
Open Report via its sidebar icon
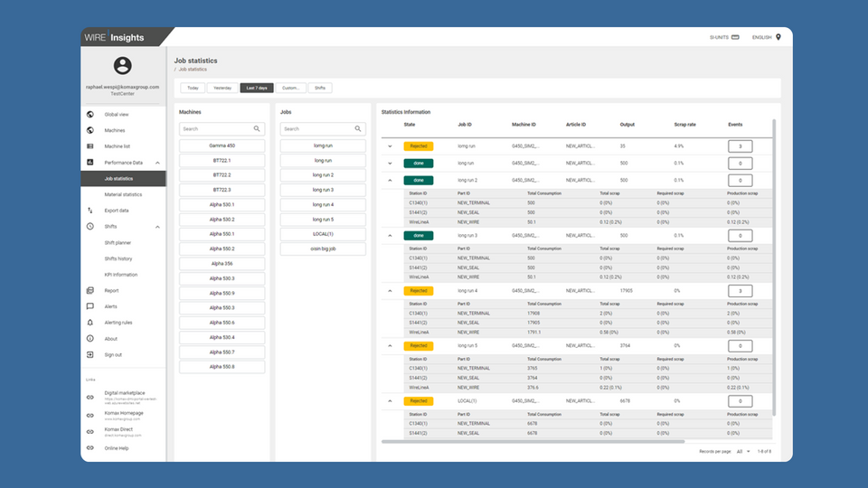[90, 291]
